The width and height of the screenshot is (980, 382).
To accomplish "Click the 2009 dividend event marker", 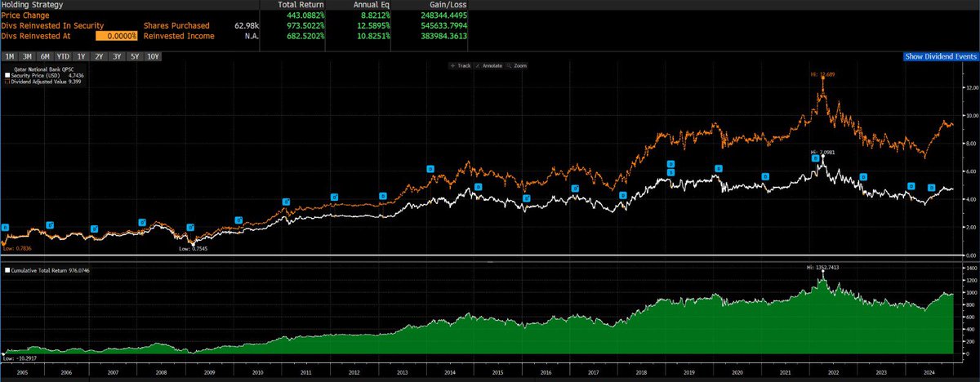I will click(190, 228).
